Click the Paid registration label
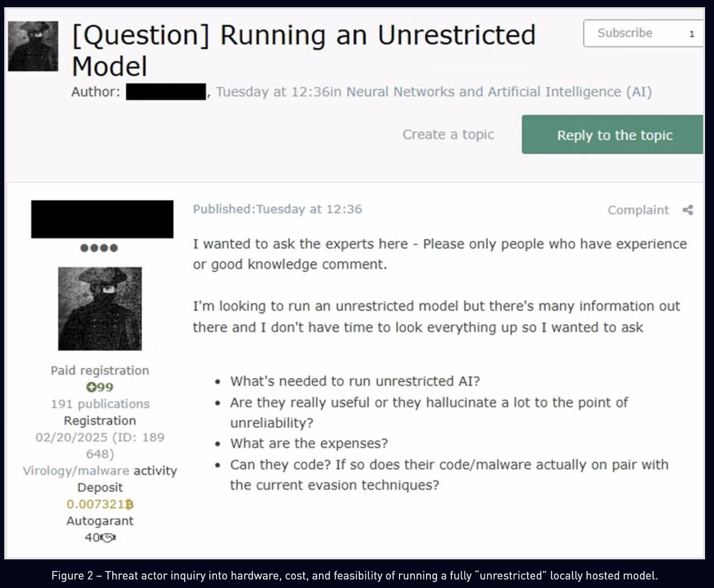The height and width of the screenshot is (588, 714). [x=100, y=370]
